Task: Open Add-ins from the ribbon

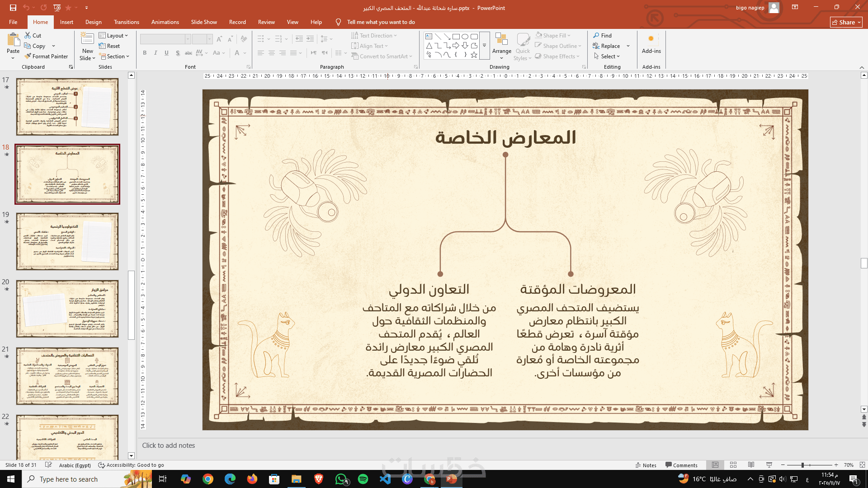Action: coord(651,44)
